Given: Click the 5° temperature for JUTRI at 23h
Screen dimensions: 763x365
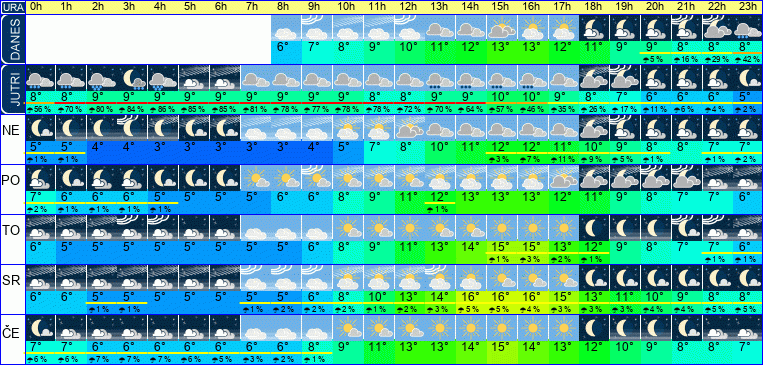Looking at the screenshot, I should pyautogui.click(x=745, y=97).
